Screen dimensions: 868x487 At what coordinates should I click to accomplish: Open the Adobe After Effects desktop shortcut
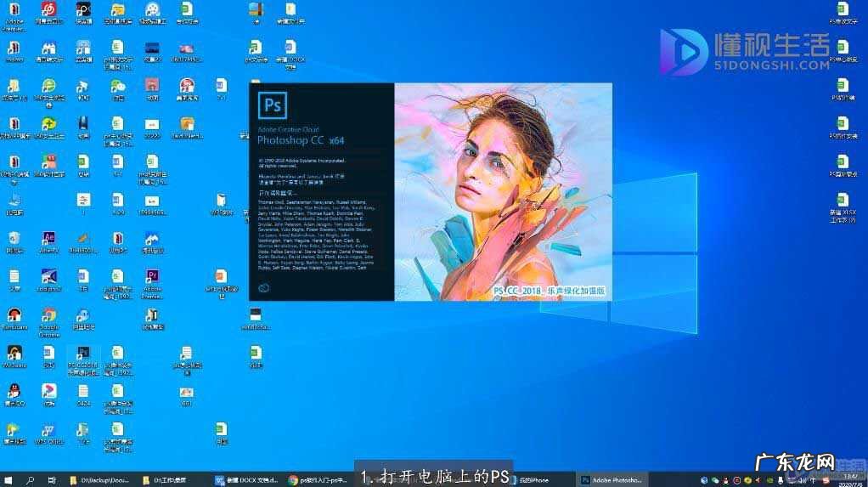point(48,240)
